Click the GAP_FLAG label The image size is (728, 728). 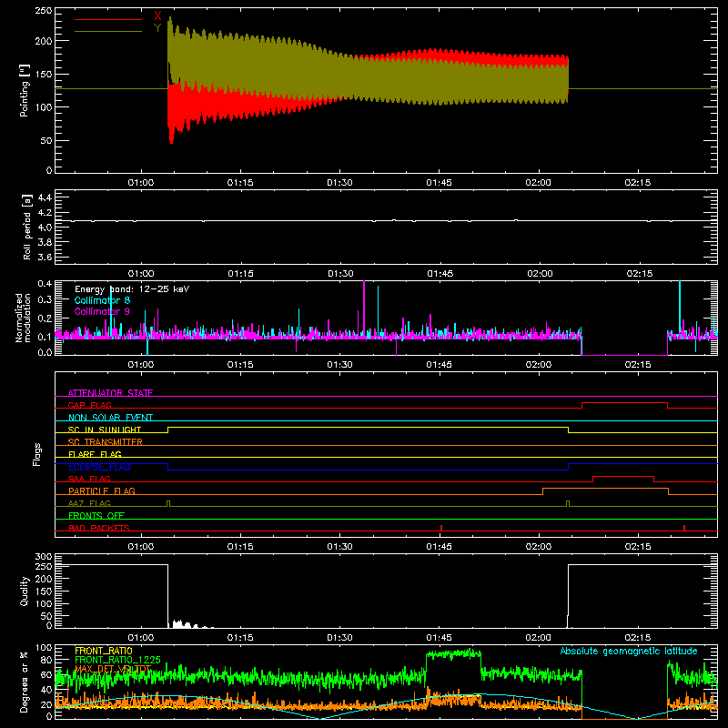tap(89, 405)
